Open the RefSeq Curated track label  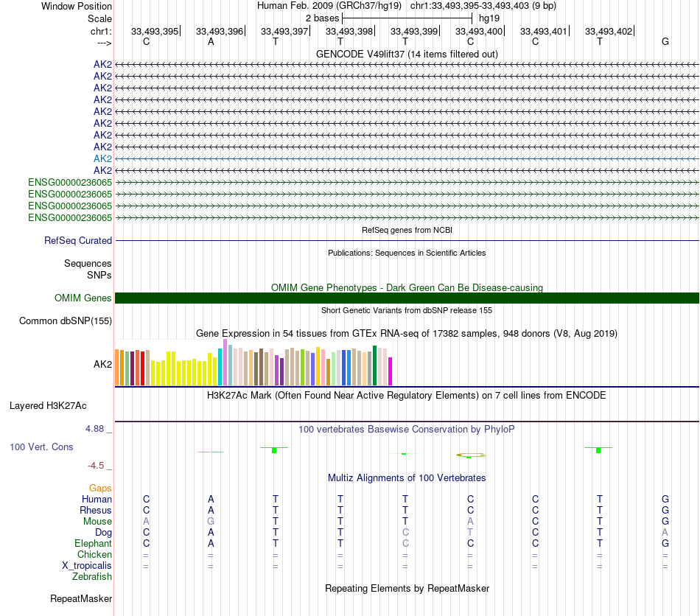click(x=78, y=241)
